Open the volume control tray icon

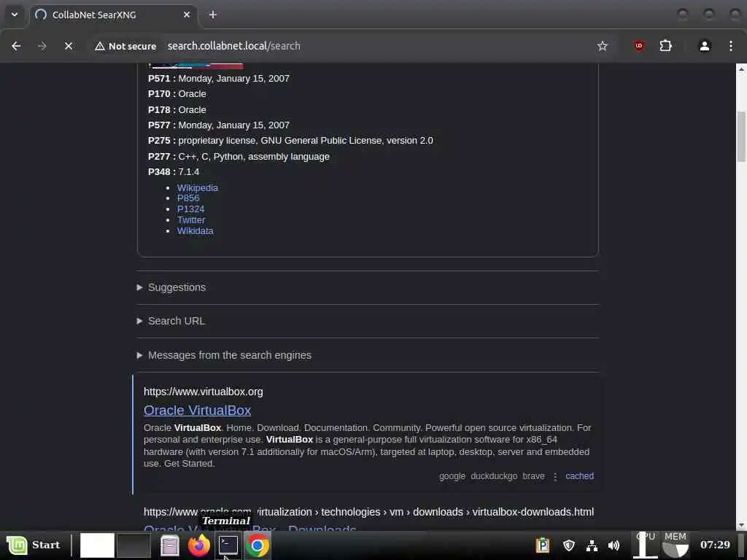[614, 545]
